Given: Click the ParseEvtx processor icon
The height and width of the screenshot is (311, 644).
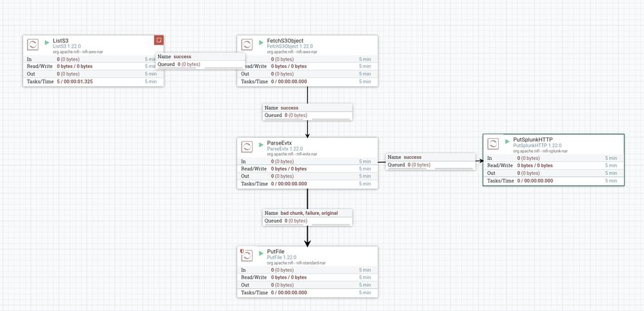Looking at the screenshot, I should [x=247, y=146].
